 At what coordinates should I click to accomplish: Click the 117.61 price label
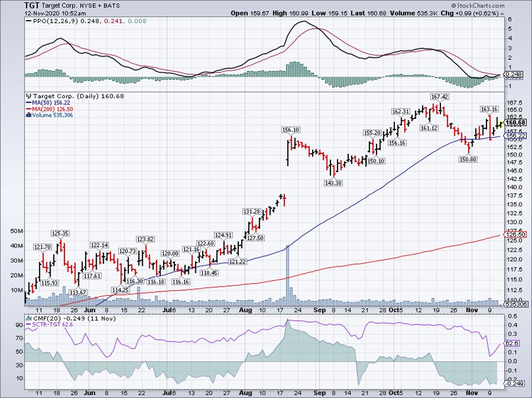[92, 276]
